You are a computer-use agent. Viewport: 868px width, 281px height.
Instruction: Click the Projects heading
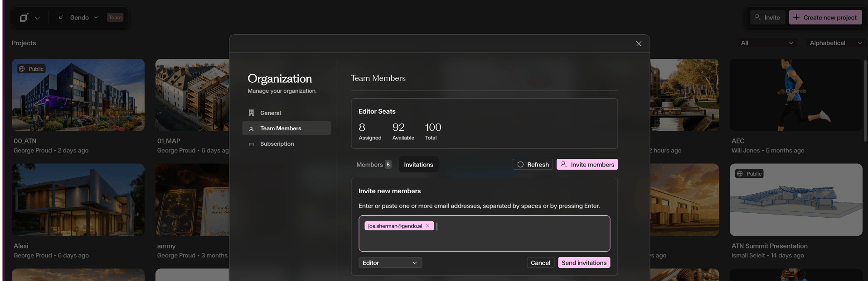[x=24, y=43]
